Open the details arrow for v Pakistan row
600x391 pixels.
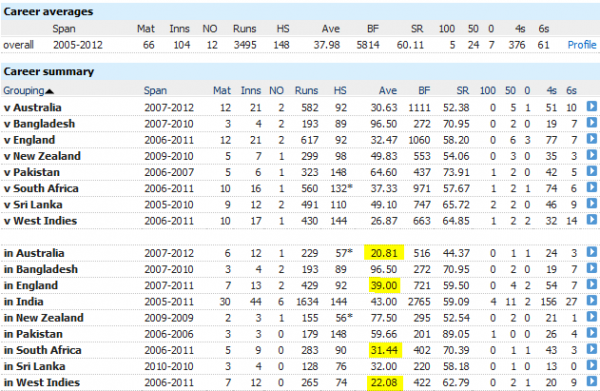coord(592,171)
